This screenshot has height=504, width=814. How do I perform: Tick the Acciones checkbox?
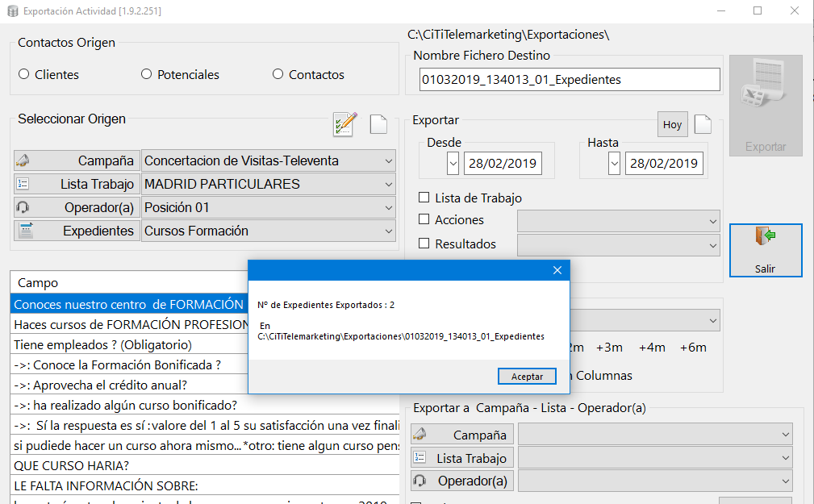424,219
